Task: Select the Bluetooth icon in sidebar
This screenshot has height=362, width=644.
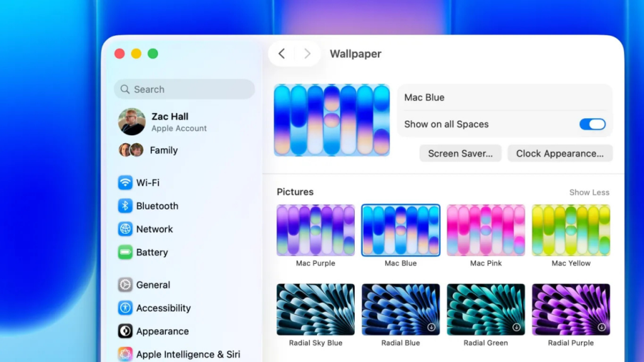Action: tap(125, 206)
